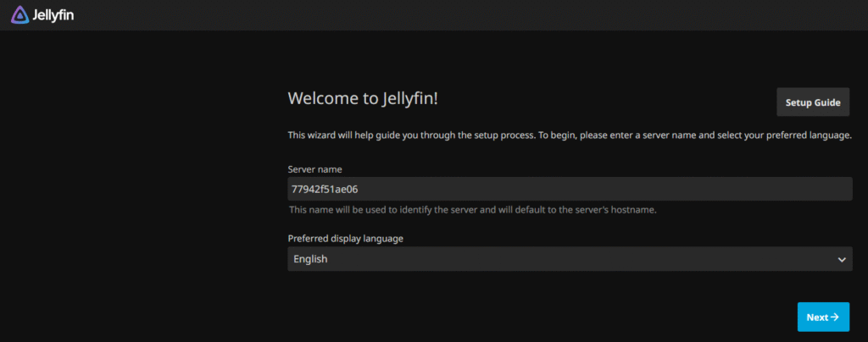Click the Jellyfin triangle logo icon
The width and height of the screenshot is (868, 342).
[19, 14]
